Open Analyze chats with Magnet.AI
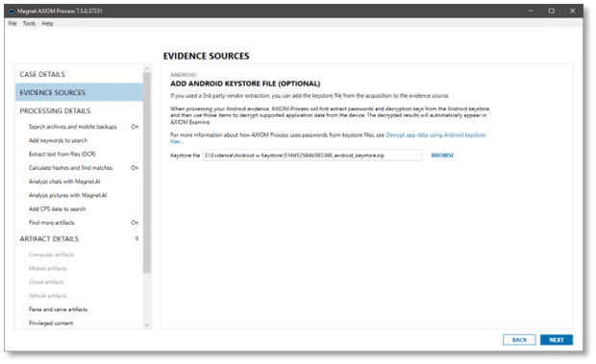596x364 pixels. point(64,182)
